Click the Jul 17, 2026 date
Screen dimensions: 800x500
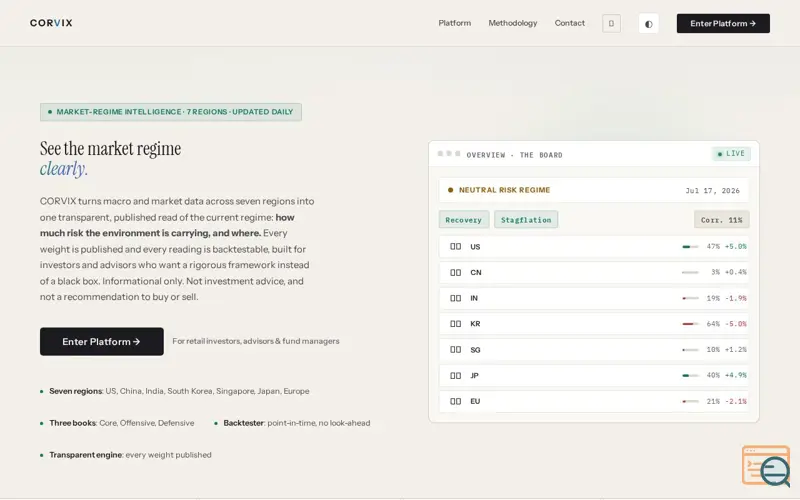pos(712,190)
